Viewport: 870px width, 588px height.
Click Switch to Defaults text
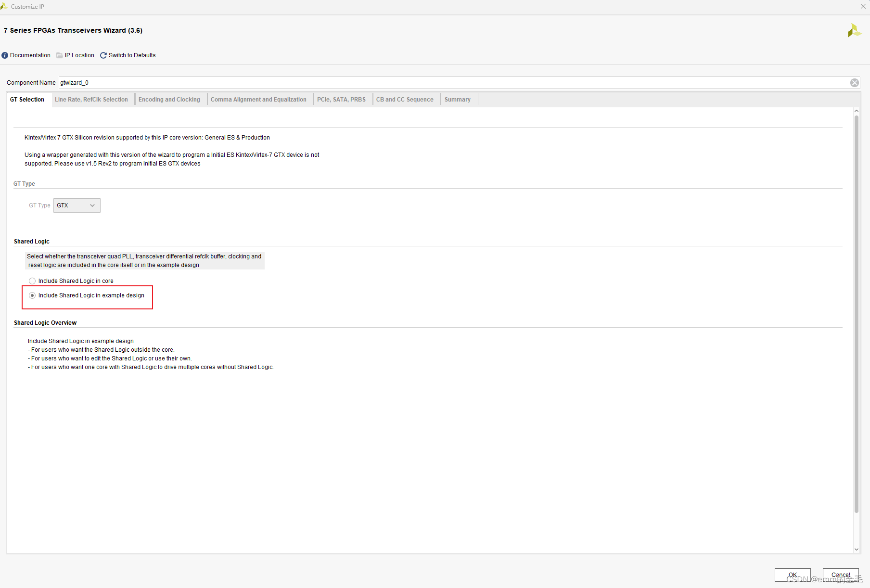[x=132, y=55]
